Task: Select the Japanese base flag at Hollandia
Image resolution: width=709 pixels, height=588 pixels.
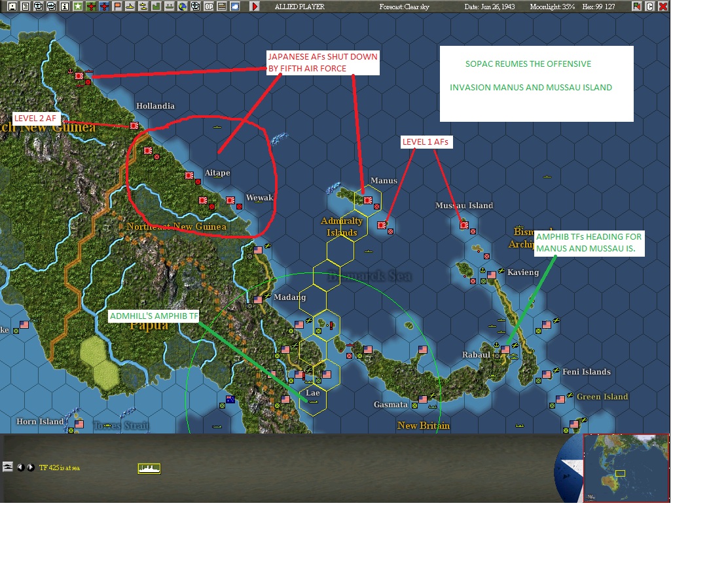Action: coord(134,125)
